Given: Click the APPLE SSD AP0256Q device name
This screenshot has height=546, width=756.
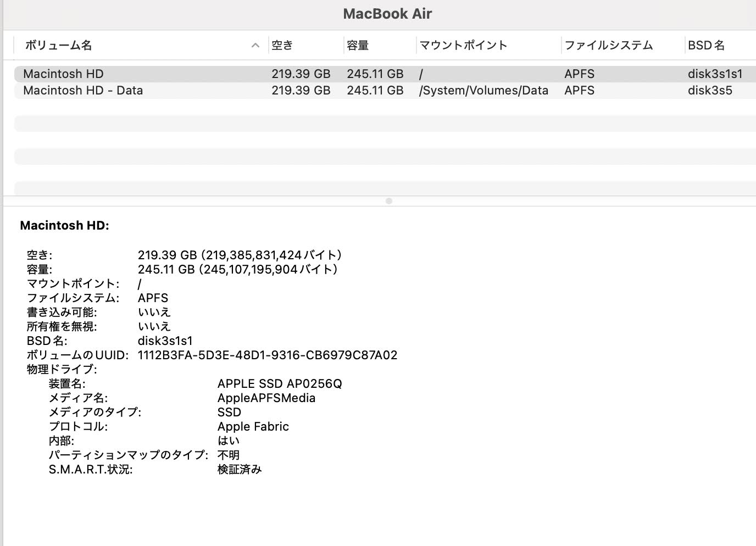Looking at the screenshot, I should click(281, 383).
